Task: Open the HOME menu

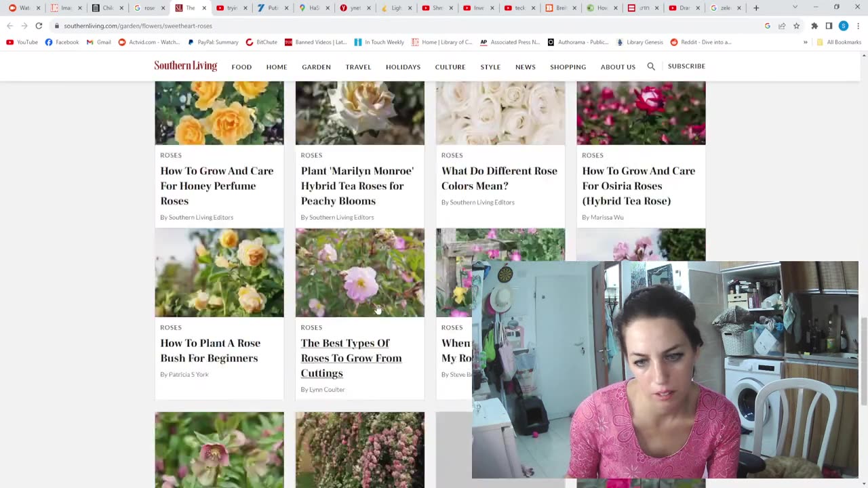Action: (277, 67)
